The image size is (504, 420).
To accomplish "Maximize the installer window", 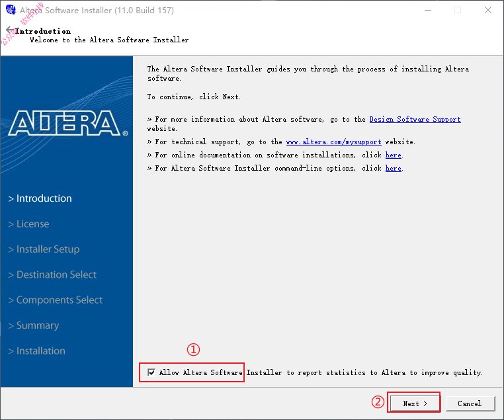I will click(458, 11).
